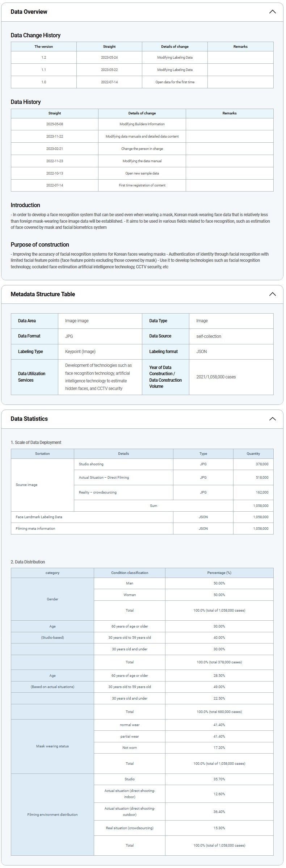
Task: Click the 'Keypoint (Image)' labeling type value
Action: (80, 351)
